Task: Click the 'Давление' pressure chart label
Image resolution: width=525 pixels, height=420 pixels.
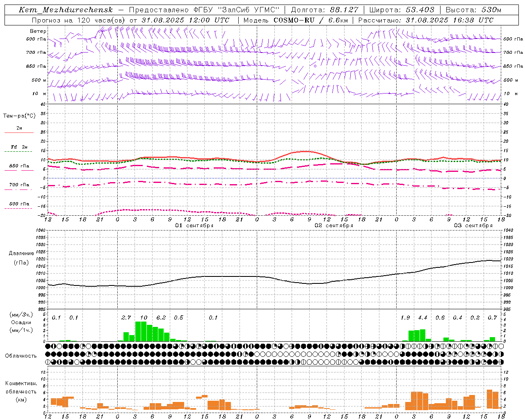Action: 21,253
